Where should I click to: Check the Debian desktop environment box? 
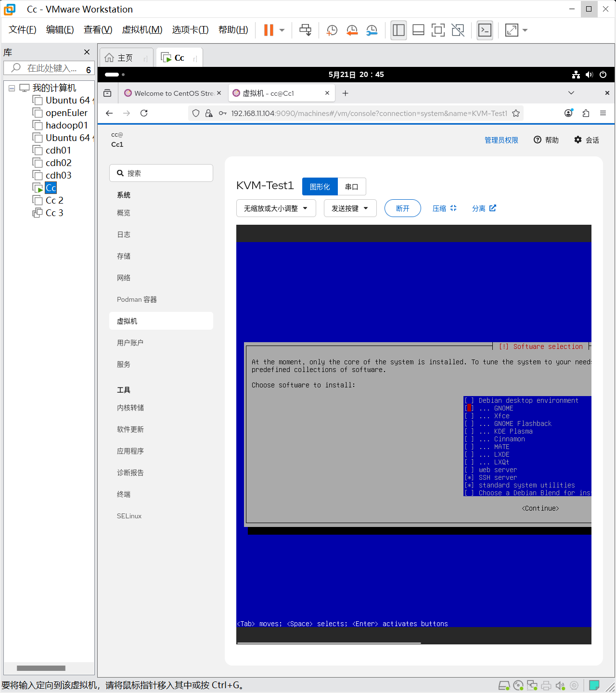tap(469, 400)
